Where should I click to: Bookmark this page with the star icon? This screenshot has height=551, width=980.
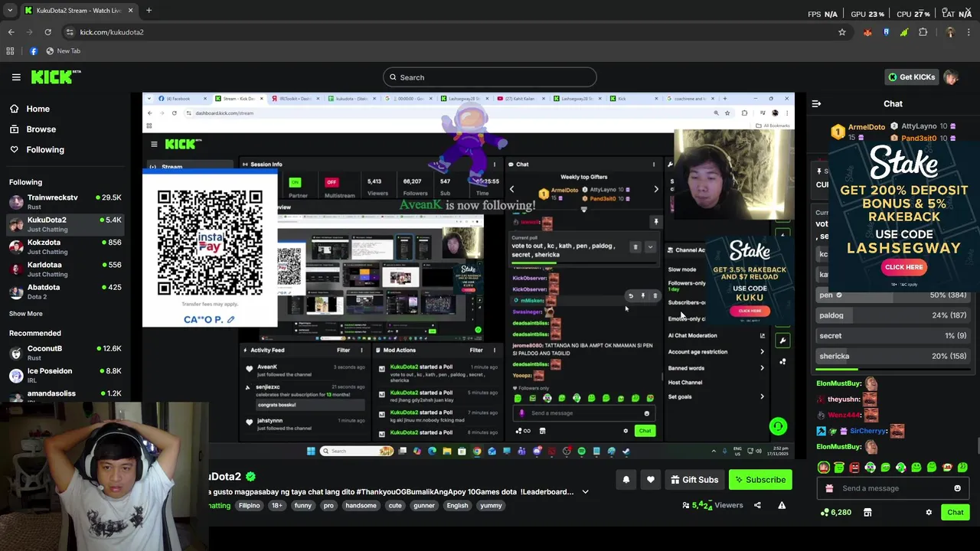tap(842, 32)
